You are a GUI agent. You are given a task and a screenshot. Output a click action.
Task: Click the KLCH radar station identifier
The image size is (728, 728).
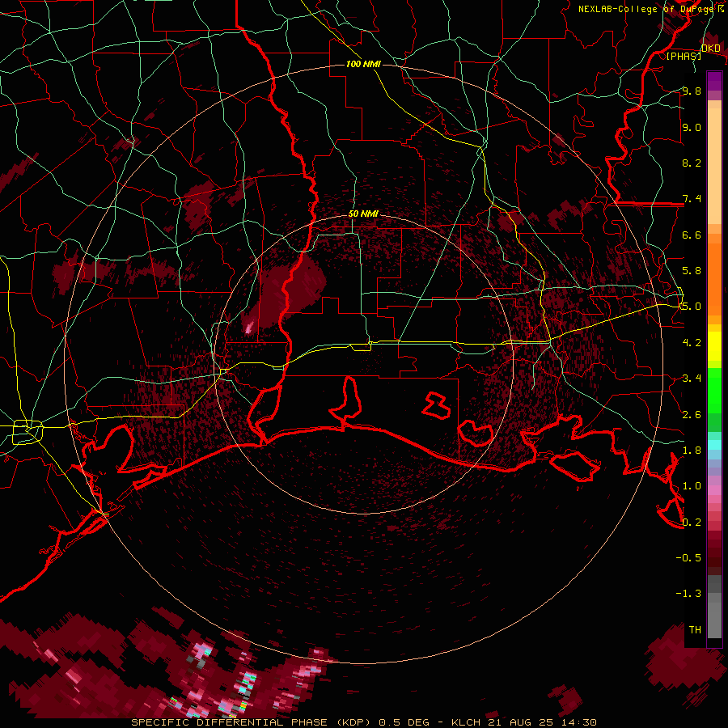coord(466,722)
